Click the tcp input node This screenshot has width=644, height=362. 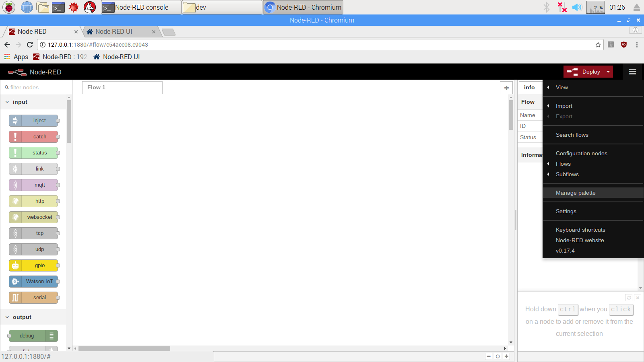[33, 233]
